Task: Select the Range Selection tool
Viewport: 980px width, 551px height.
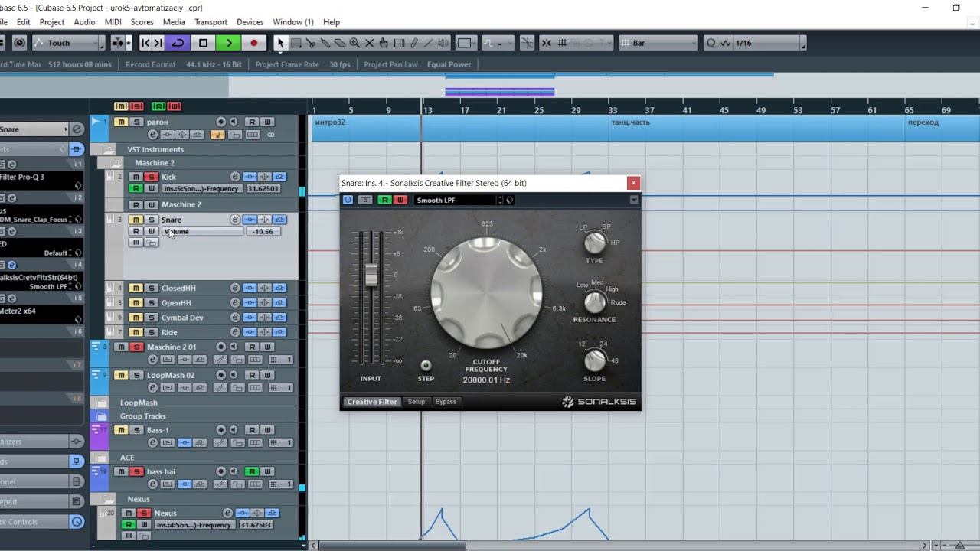Action: (x=296, y=43)
